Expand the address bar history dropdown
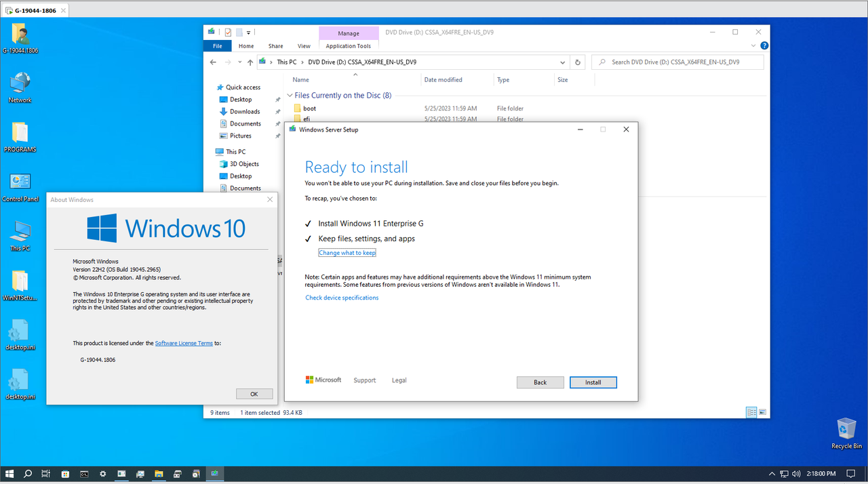868x484 pixels. tap(562, 62)
